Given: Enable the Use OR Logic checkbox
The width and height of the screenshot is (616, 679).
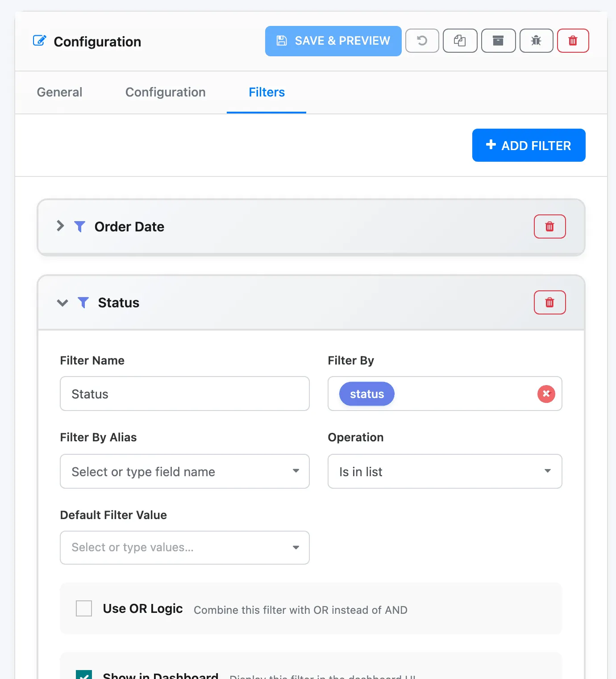Looking at the screenshot, I should point(84,608).
